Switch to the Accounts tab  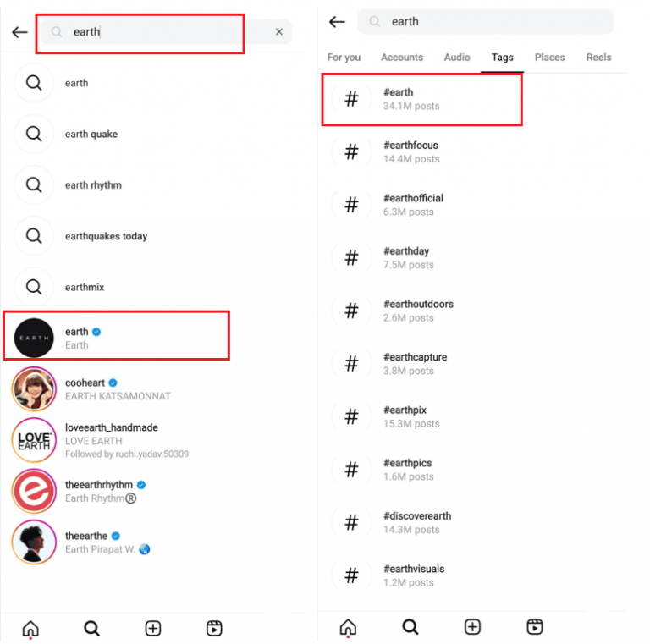402,58
